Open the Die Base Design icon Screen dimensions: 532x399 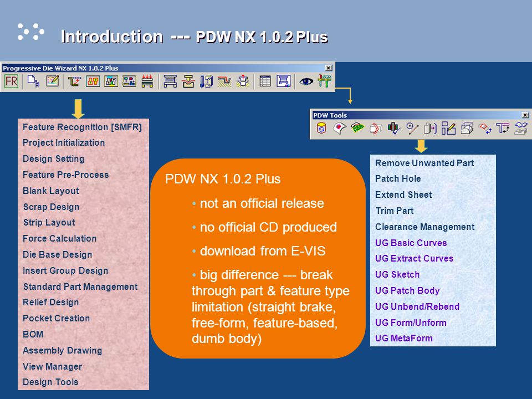click(x=170, y=81)
